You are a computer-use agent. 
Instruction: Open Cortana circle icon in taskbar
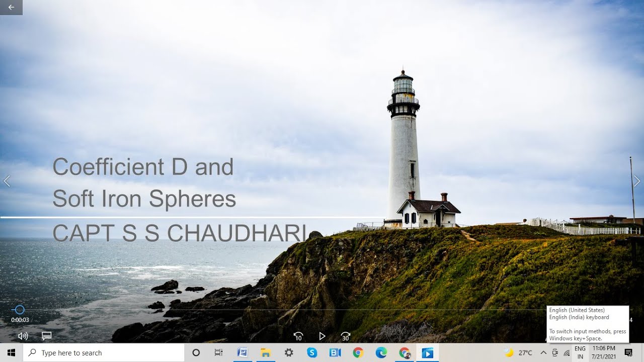coord(196,353)
